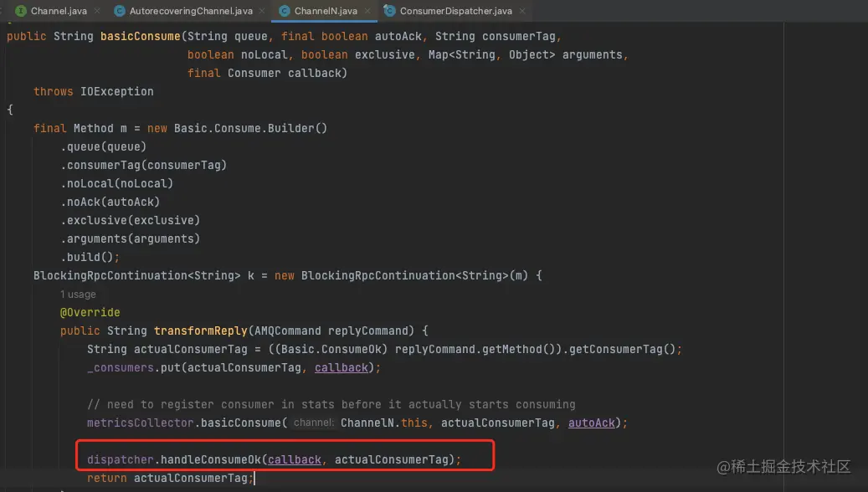Follow the callback hyperlink in _consumers.put
The width and height of the screenshot is (868, 492).
(341, 367)
